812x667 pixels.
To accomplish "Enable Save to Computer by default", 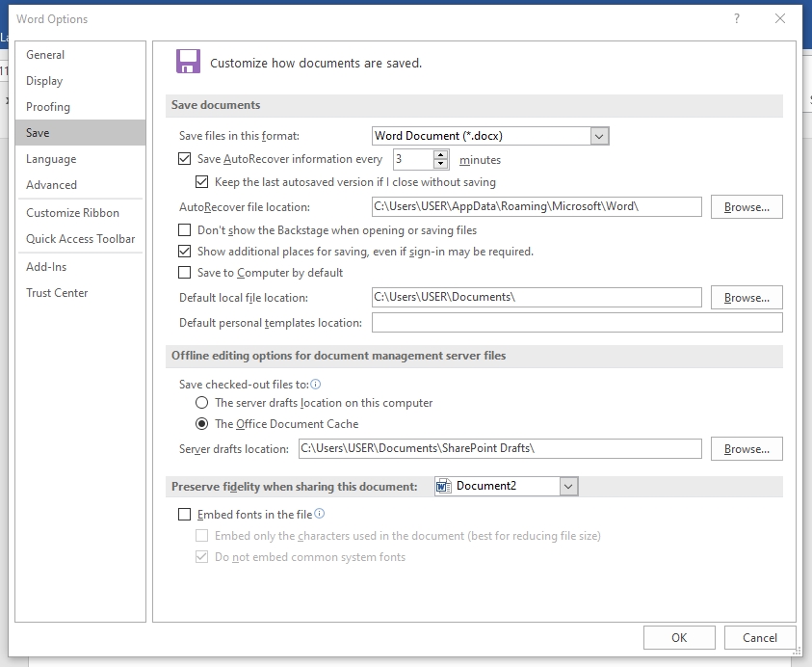I will (x=186, y=273).
